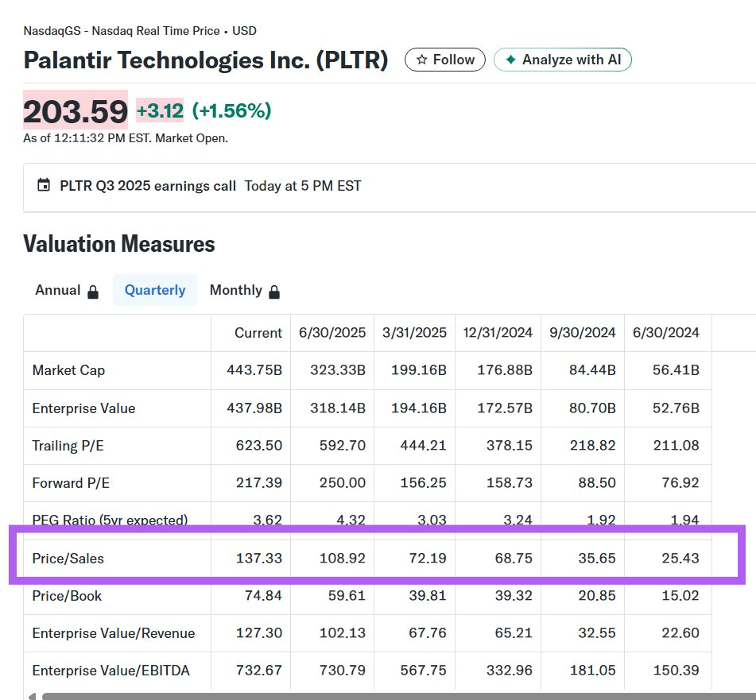The image size is (756, 700).
Task: Click the Enterprise Value/EBITDA row label
Action: tap(110, 671)
